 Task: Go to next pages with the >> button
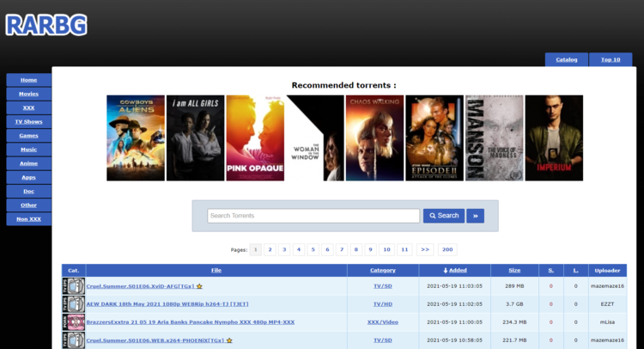click(424, 249)
